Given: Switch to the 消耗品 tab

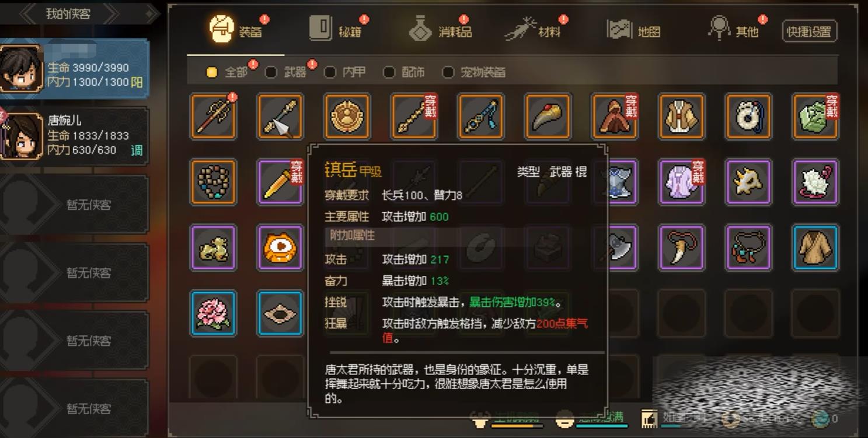Looking at the screenshot, I should pos(440,30).
